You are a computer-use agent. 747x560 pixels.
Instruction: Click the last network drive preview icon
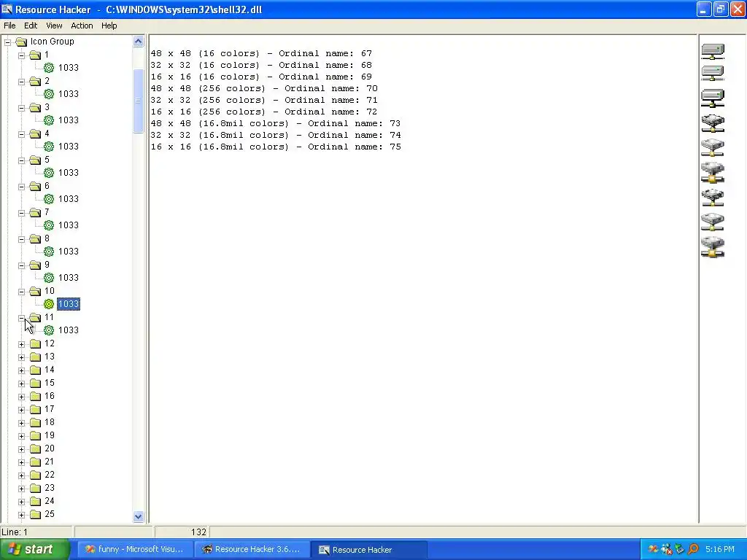[x=713, y=247]
